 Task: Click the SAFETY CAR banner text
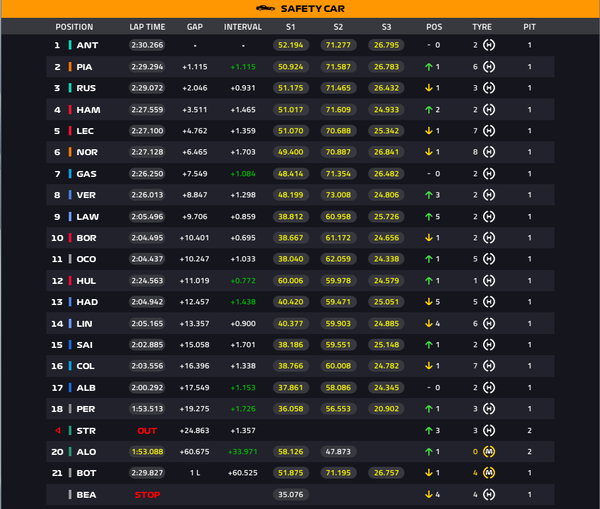(313, 9)
